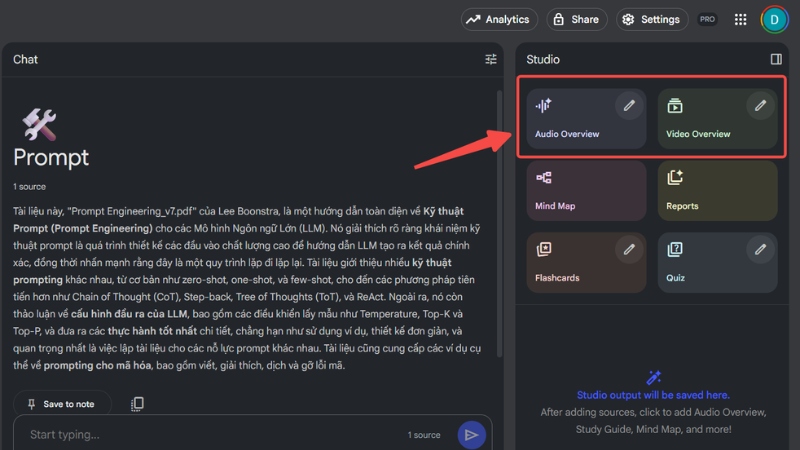
Task: Collapse the Studio side panel
Action: [x=776, y=59]
